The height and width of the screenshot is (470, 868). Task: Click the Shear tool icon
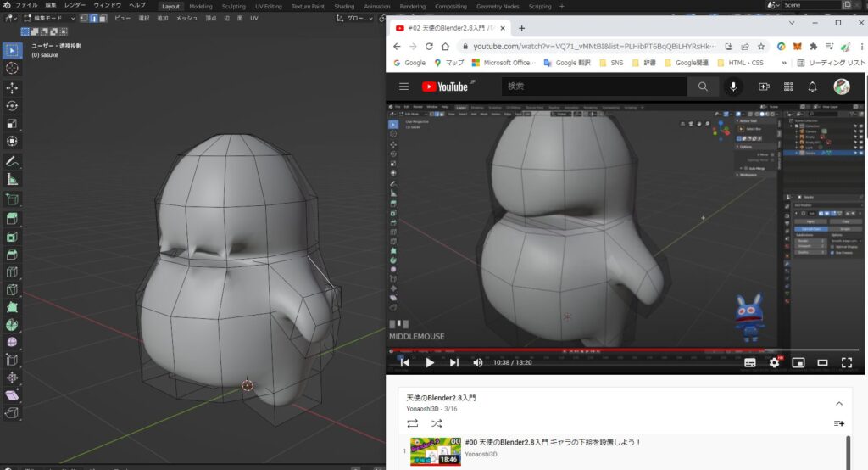coord(12,395)
